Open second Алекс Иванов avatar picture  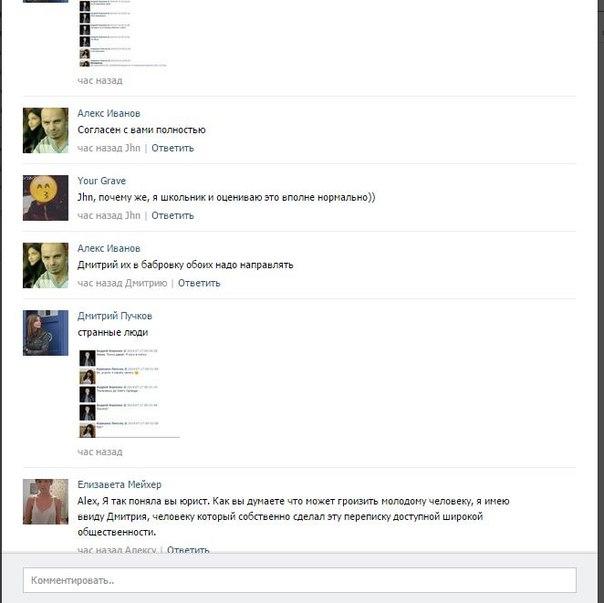(45, 265)
